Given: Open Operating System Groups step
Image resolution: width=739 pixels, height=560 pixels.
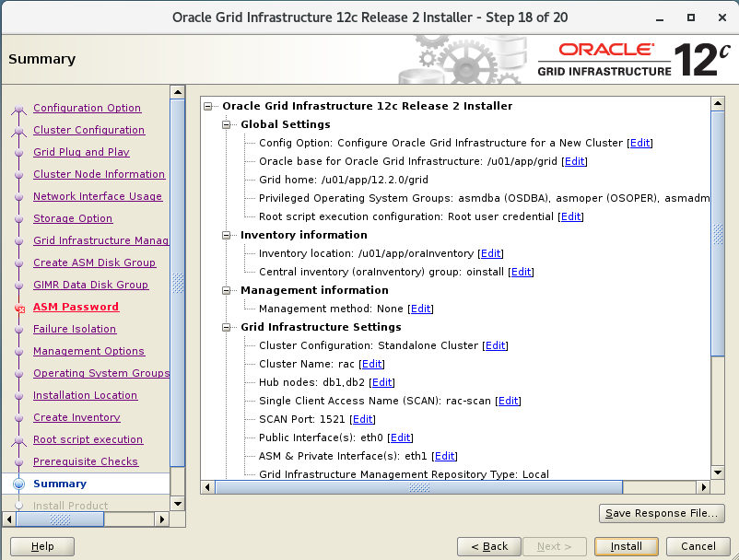Looking at the screenshot, I should 101,373.
